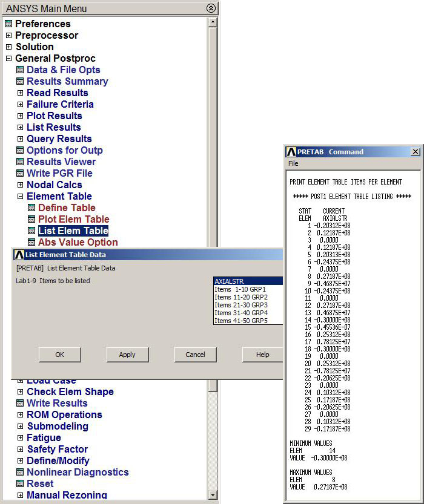Expand the Define/Modify node
The height and width of the screenshot is (504, 424).
(20, 460)
